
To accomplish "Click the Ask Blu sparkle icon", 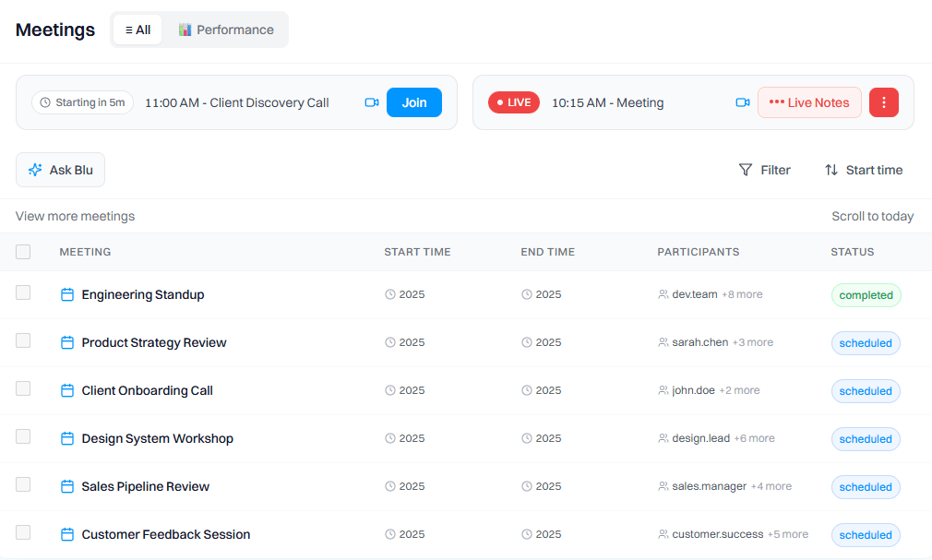I will click(x=34, y=170).
